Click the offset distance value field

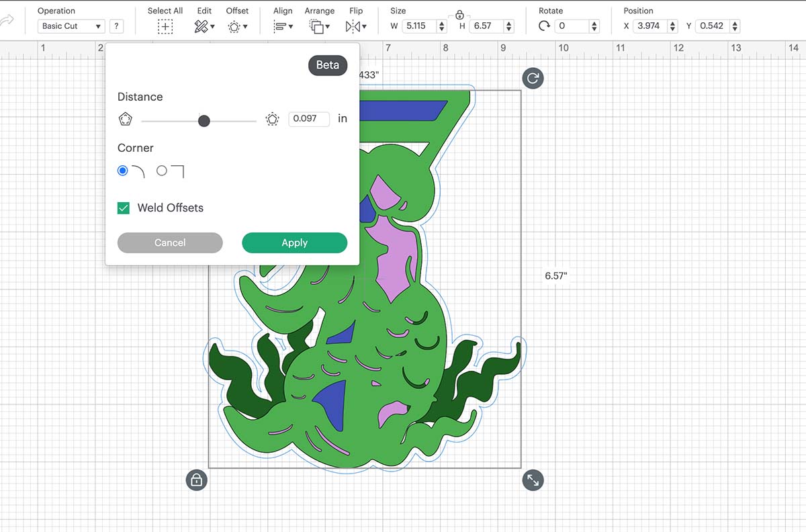(309, 119)
